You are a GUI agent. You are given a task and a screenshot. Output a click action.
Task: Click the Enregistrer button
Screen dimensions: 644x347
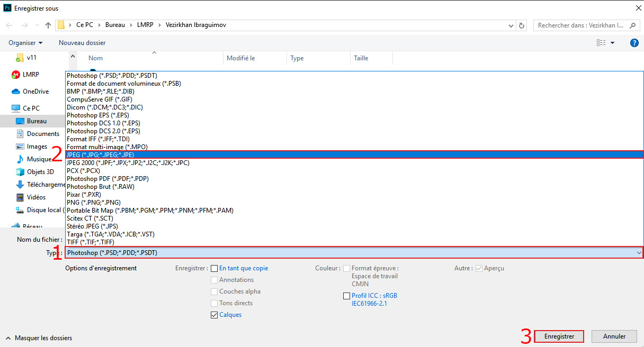[x=559, y=336]
